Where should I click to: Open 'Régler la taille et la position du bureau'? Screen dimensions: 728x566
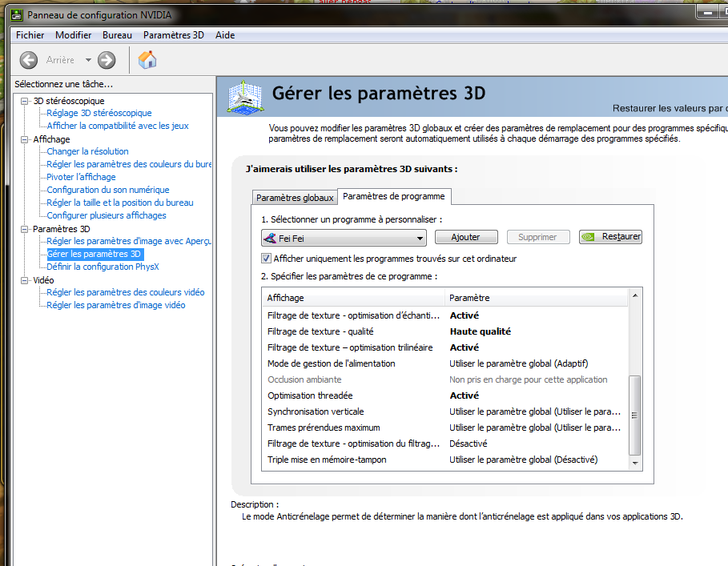(120, 203)
